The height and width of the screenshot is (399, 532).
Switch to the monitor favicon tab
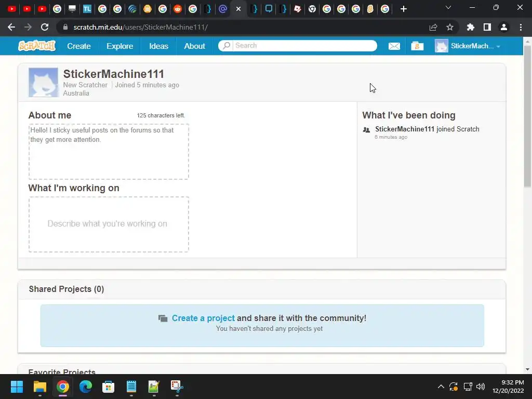click(x=72, y=9)
